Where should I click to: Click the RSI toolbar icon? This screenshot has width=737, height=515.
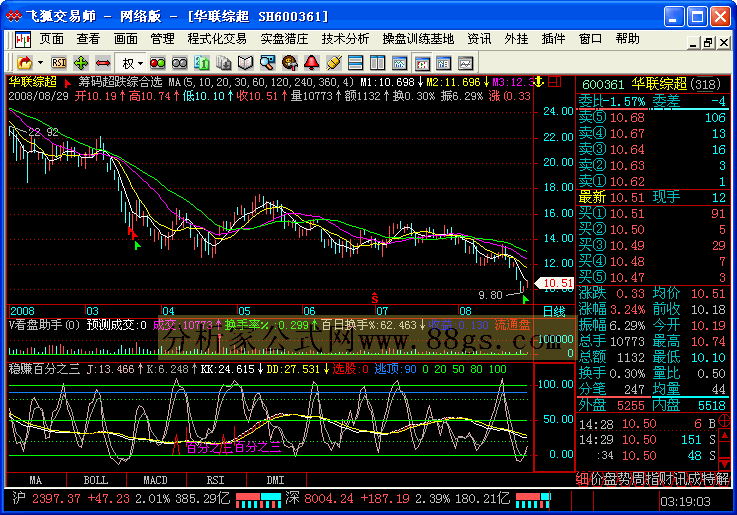[x=59, y=62]
